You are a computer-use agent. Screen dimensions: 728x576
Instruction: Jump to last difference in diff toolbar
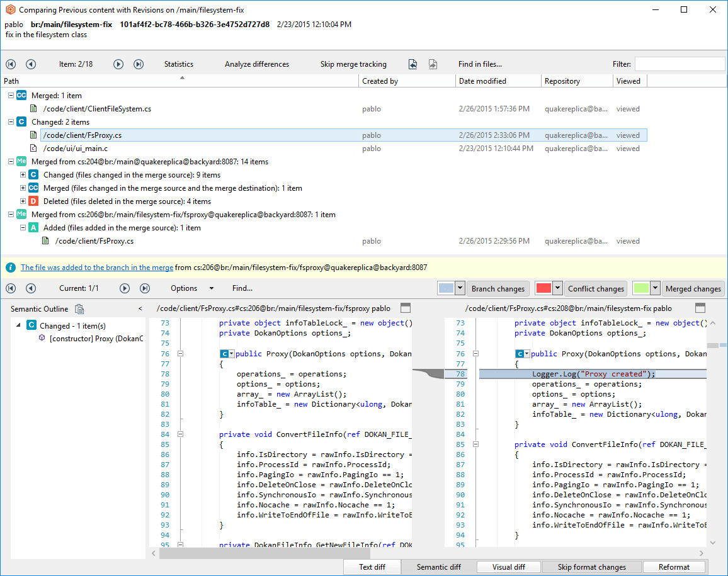145,288
